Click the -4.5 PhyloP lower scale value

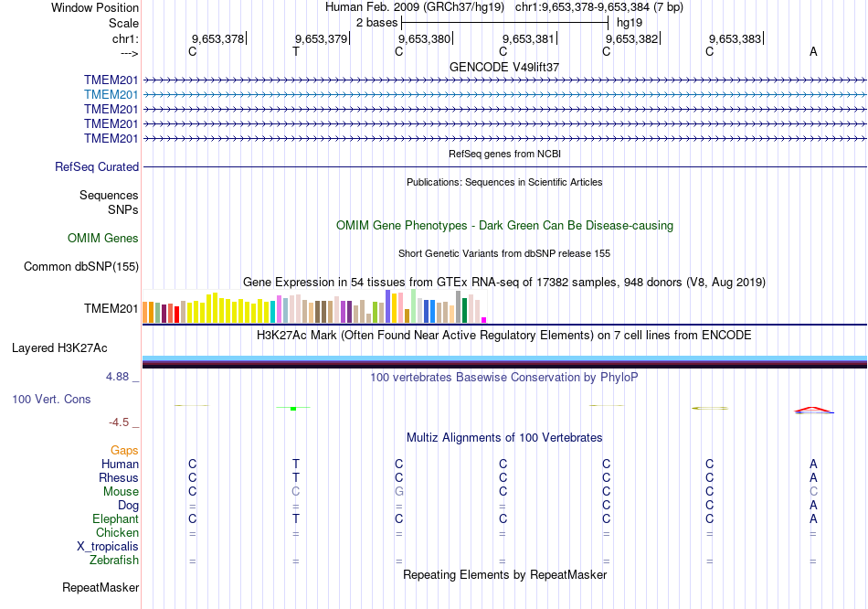(x=119, y=422)
